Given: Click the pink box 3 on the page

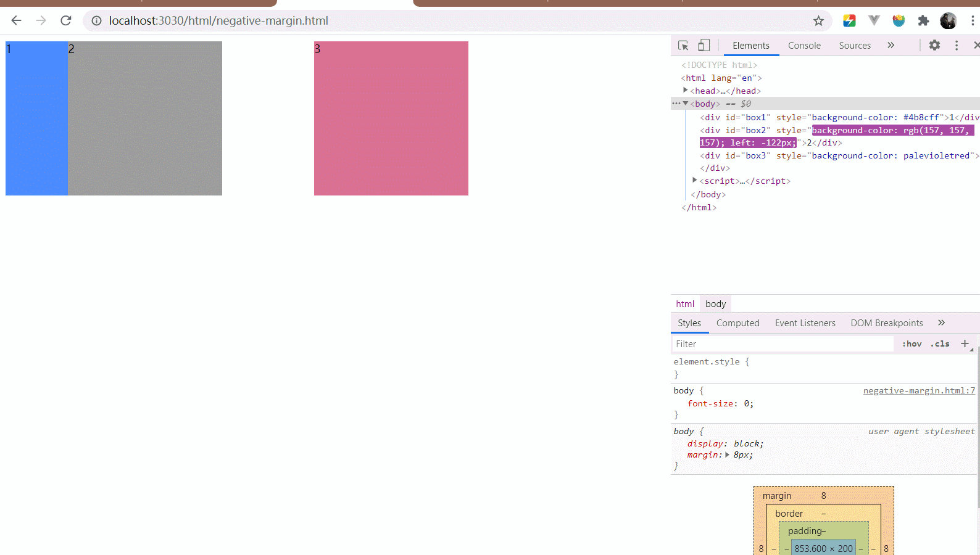Looking at the screenshot, I should click(x=391, y=118).
